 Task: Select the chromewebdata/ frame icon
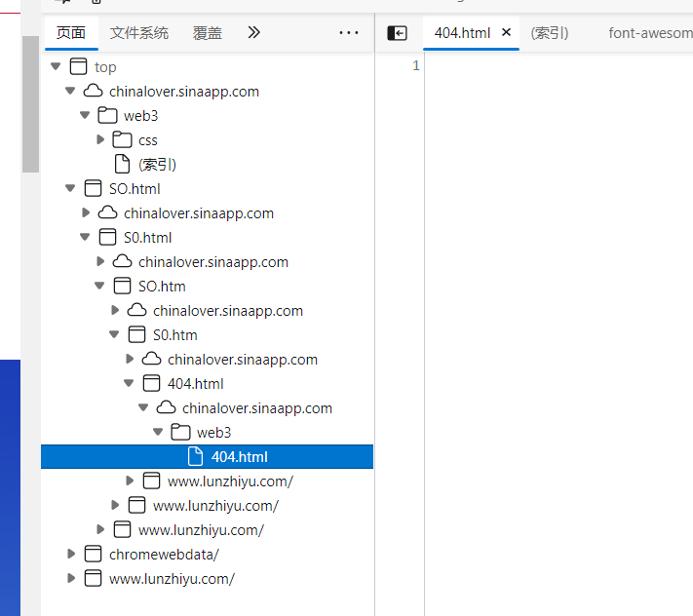point(93,555)
